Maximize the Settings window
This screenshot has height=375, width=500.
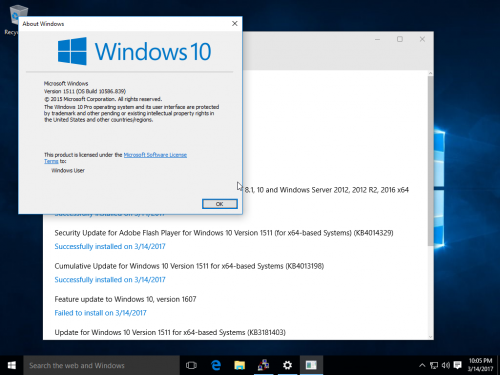[400, 39]
